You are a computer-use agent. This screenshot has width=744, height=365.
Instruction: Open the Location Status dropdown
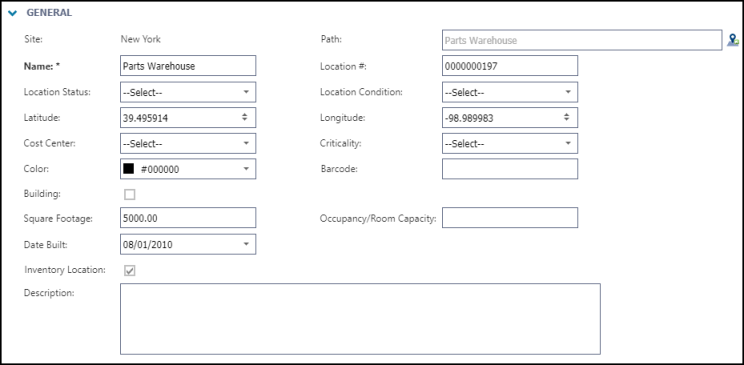(x=188, y=92)
